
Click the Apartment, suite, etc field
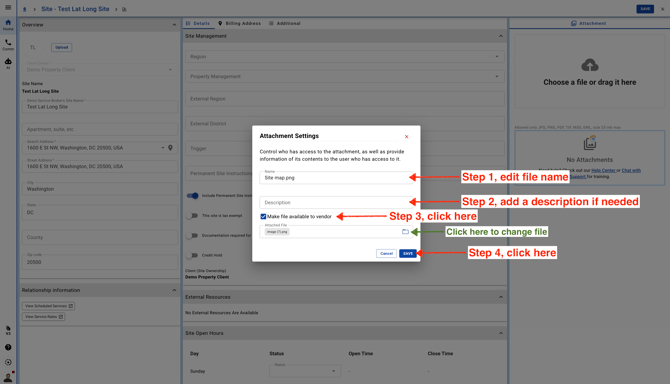(100, 129)
